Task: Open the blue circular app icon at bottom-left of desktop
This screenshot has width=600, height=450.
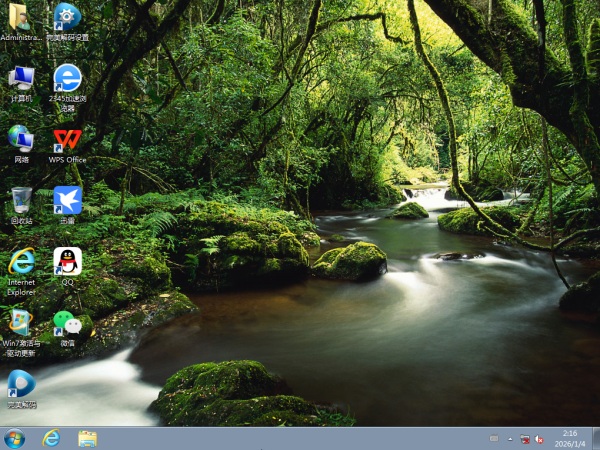Action: (20, 384)
